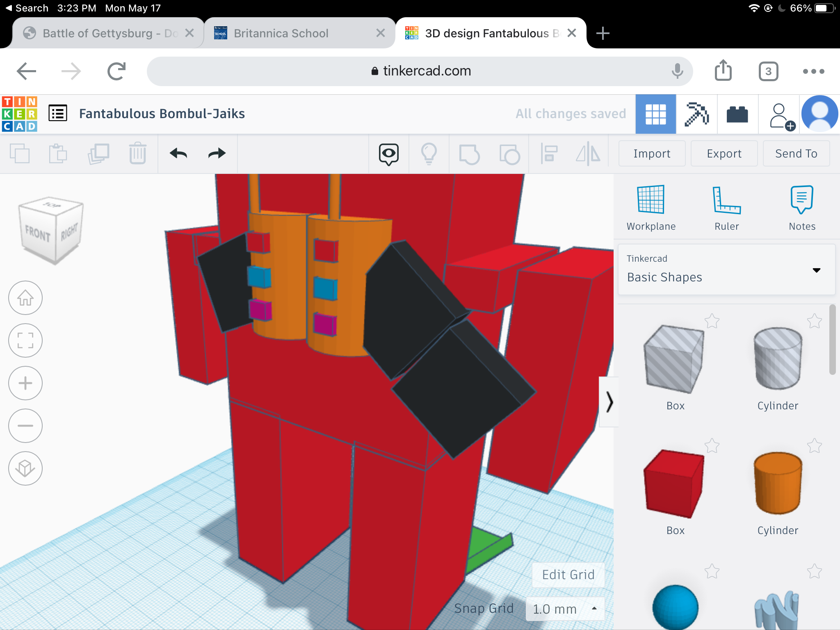The width and height of the screenshot is (840, 630).
Task: Zoom out with the minus button
Action: [25, 426]
